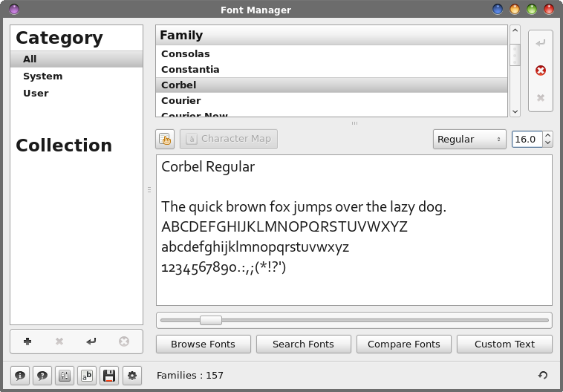Open settings via the gear icon
This screenshot has width=563, height=392.
pyautogui.click(x=132, y=376)
